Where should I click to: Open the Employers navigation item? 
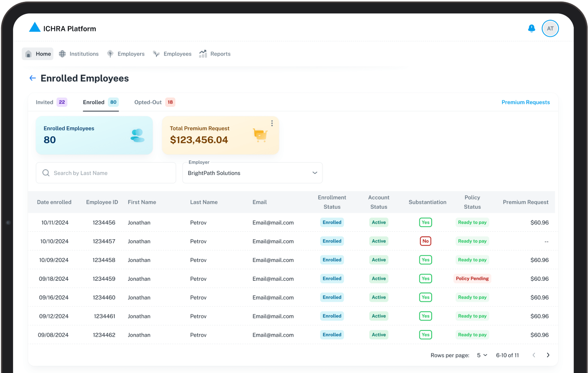(126, 54)
